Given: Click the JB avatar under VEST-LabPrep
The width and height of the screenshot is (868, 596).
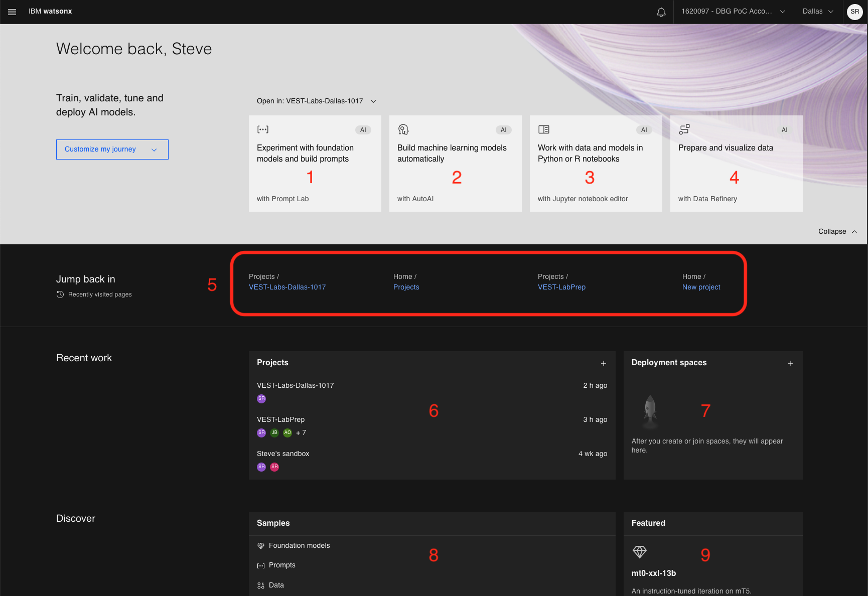Looking at the screenshot, I should pos(274,433).
